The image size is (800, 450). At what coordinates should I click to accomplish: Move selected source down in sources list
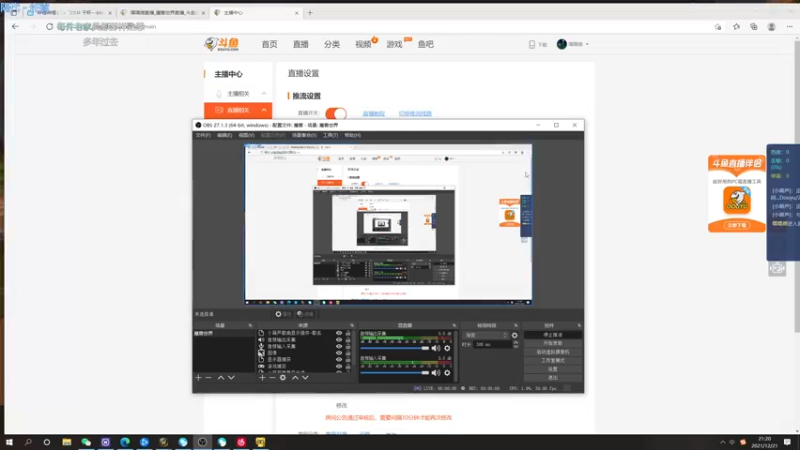point(305,378)
